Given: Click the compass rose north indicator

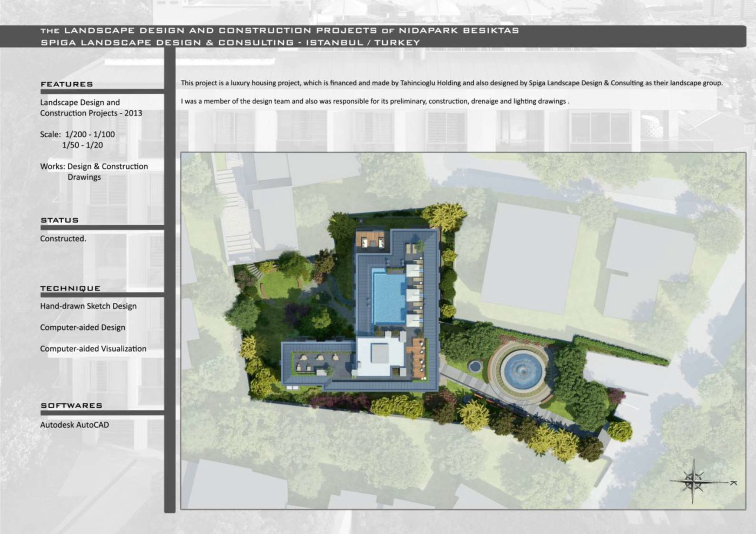Looking at the screenshot, I should click(x=693, y=481).
